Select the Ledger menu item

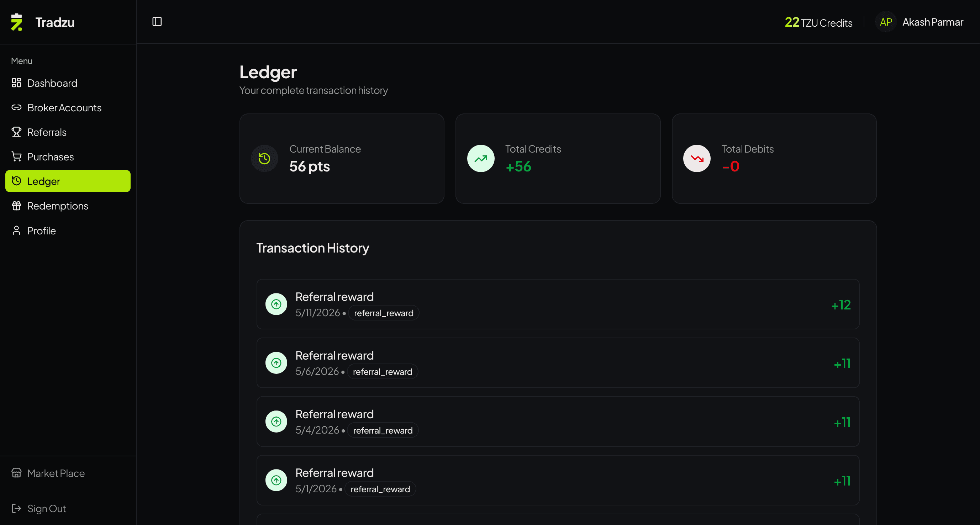click(68, 181)
